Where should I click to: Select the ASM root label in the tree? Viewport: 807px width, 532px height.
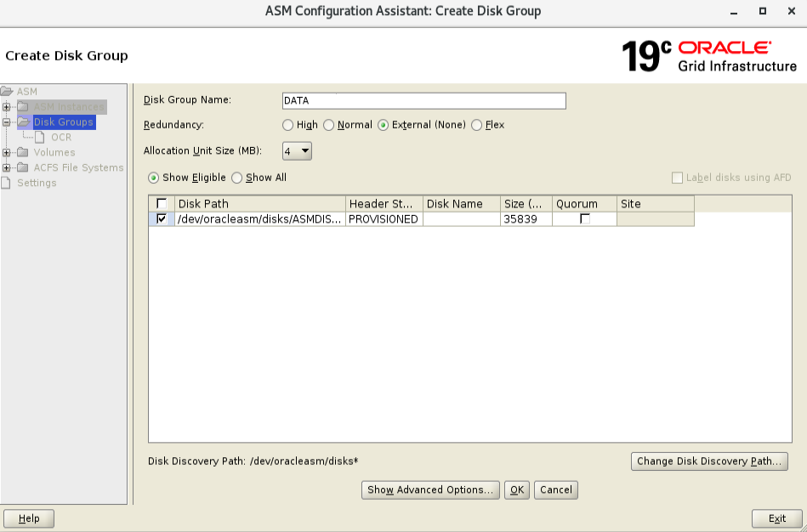pos(26,92)
